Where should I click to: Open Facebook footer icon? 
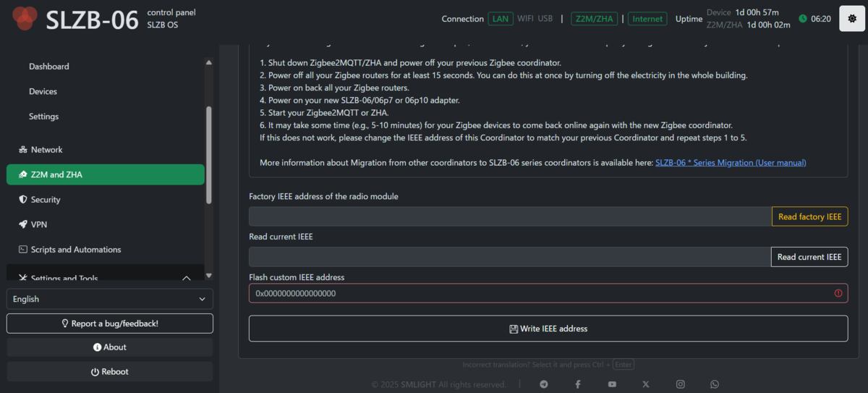[x=578, y=384]
